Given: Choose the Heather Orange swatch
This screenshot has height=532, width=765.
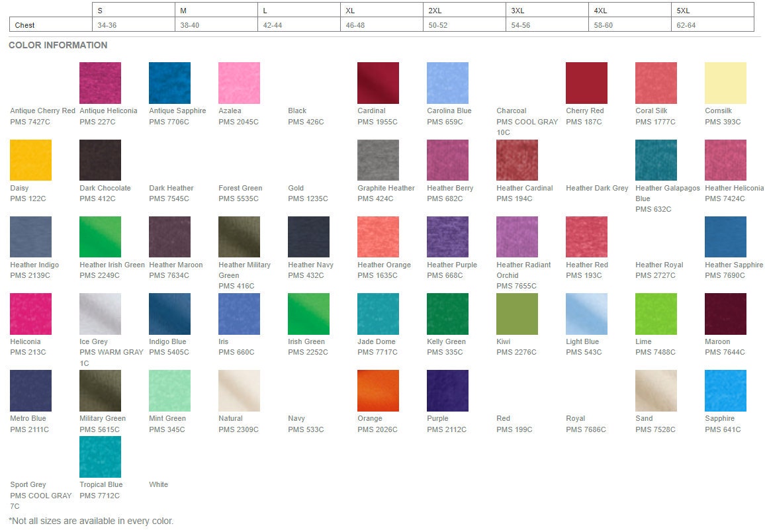Looking at the screenshot, I should click(x=378, y=237).
